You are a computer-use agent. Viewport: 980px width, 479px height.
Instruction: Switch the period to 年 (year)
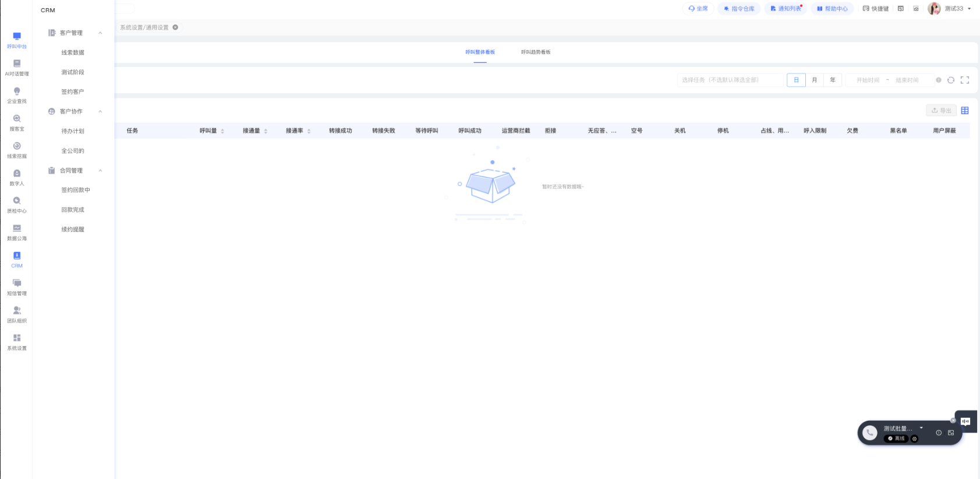833,80
